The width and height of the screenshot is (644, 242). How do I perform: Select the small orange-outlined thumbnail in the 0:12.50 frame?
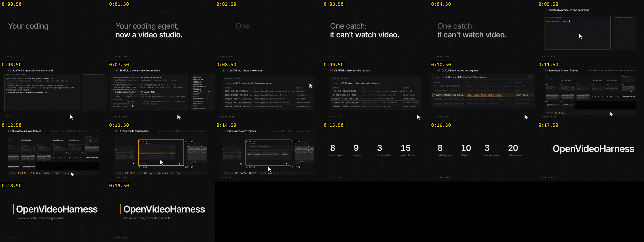click(x=76, y=149)
